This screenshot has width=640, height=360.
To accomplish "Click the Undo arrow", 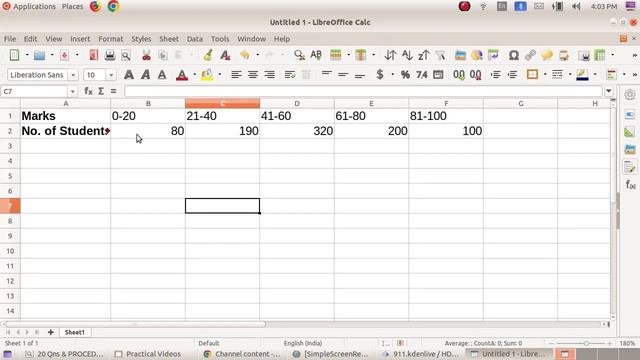I will point(244,55).
